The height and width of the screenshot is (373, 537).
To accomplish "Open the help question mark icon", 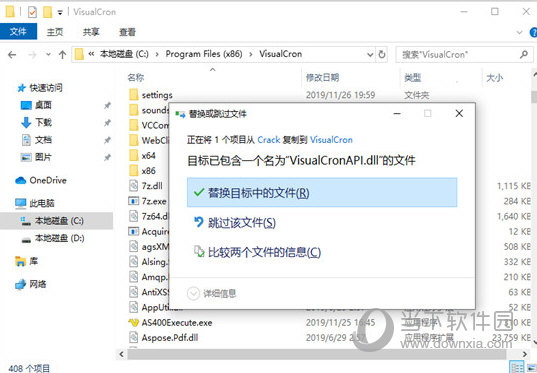I will coord(533,33).
